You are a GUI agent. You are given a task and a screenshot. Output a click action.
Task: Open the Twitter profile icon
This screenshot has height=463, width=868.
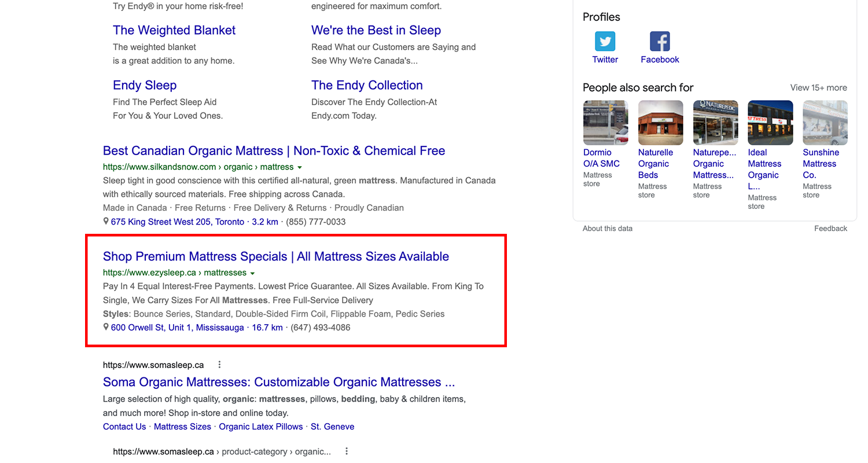[x=605, y=42]
